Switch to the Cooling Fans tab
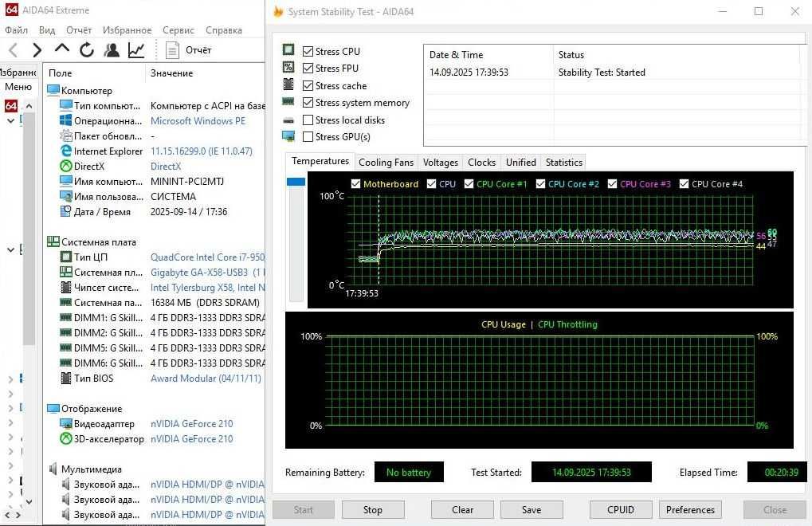This screenshot has width=812, height=526. 386,163
